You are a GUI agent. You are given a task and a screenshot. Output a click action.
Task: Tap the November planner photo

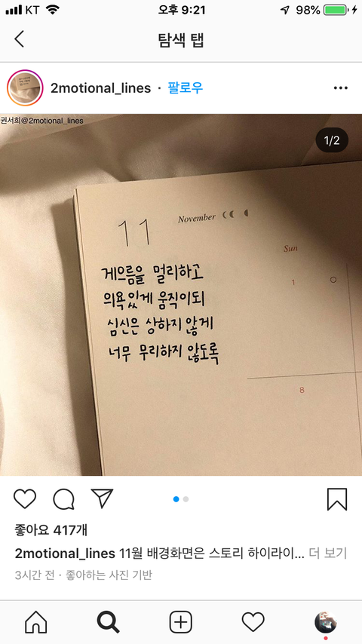(x=181, y=295)
